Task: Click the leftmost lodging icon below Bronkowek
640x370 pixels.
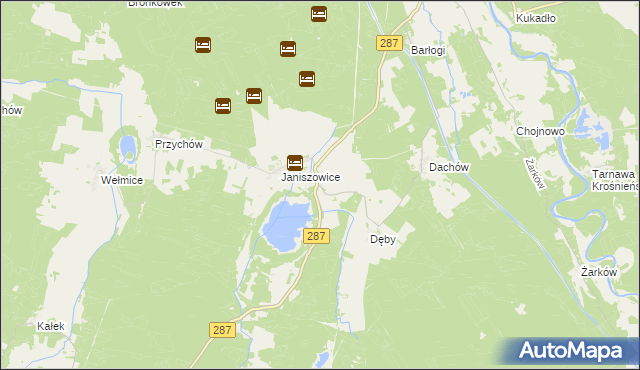Action: coord(203,45)
